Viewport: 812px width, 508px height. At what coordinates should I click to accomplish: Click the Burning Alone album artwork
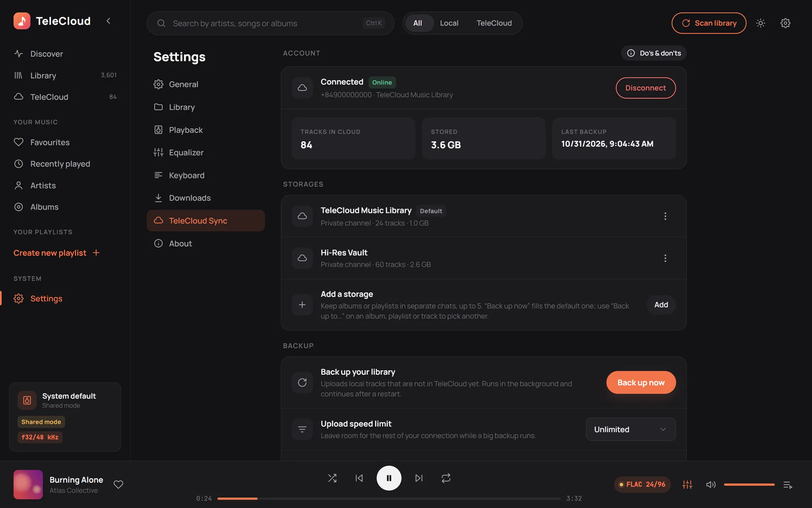tap(28, 484)
